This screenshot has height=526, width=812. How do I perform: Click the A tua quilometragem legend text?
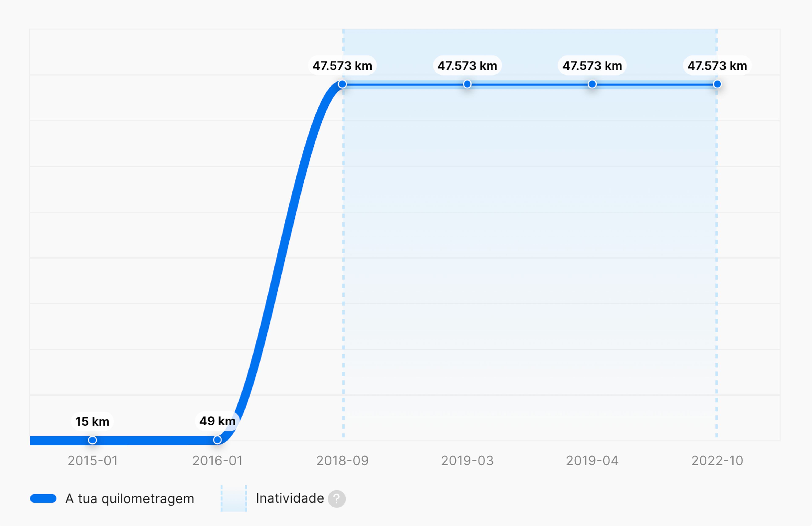coord(130,499)
